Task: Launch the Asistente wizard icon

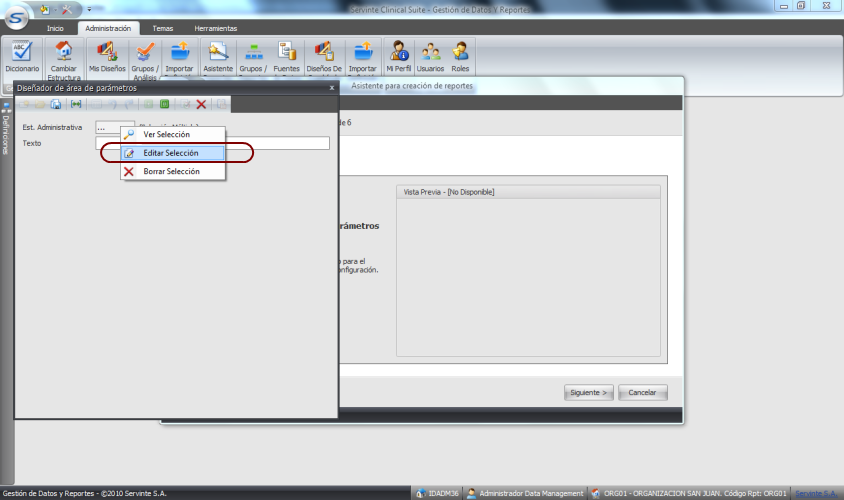Action: (x=217, y=56)
